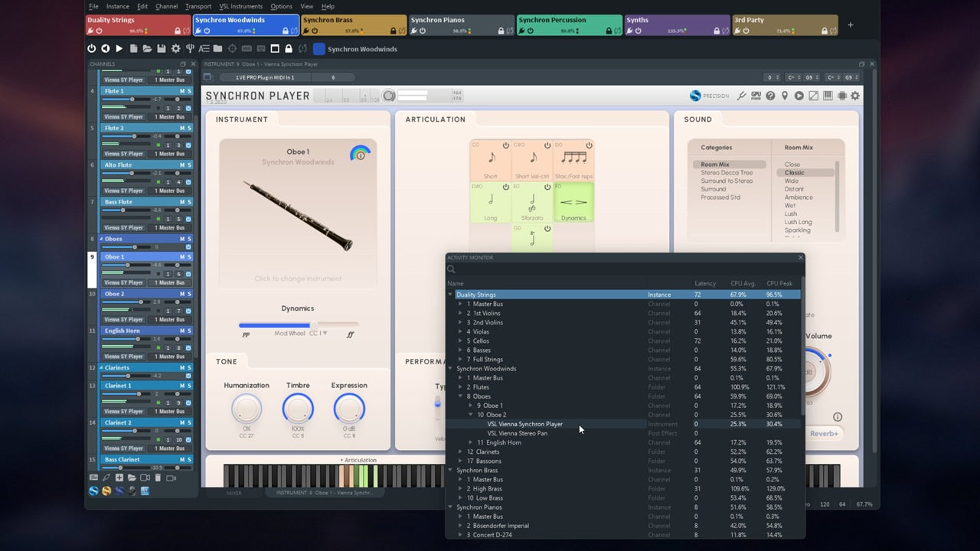Open Synchron Player settings gear

coord(855,96)
